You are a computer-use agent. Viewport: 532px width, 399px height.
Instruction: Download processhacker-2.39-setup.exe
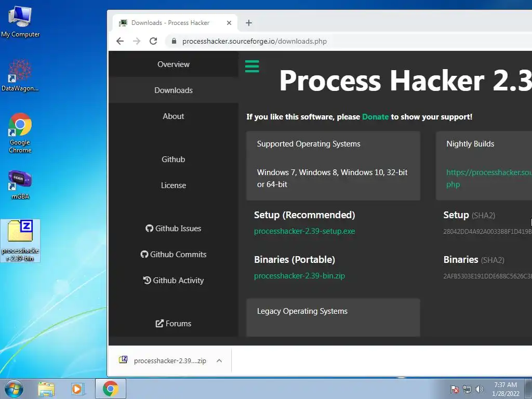[304, 231]
